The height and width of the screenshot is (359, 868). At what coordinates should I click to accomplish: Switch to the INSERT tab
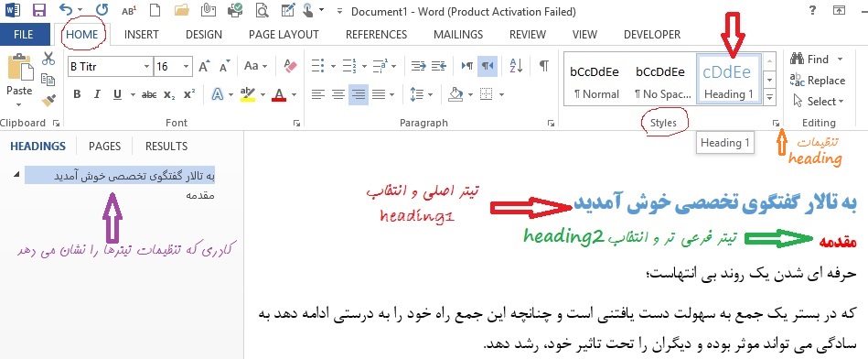pos(141,35)
